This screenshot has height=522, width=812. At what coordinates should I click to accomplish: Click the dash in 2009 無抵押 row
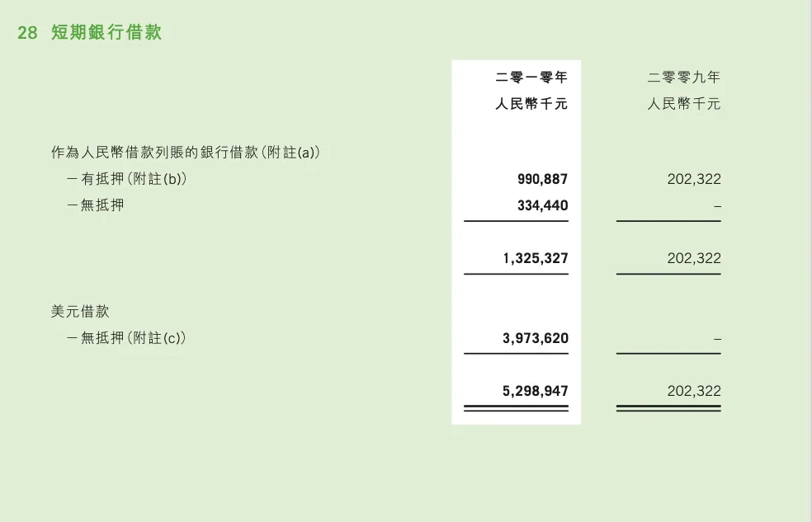[717, 206]
